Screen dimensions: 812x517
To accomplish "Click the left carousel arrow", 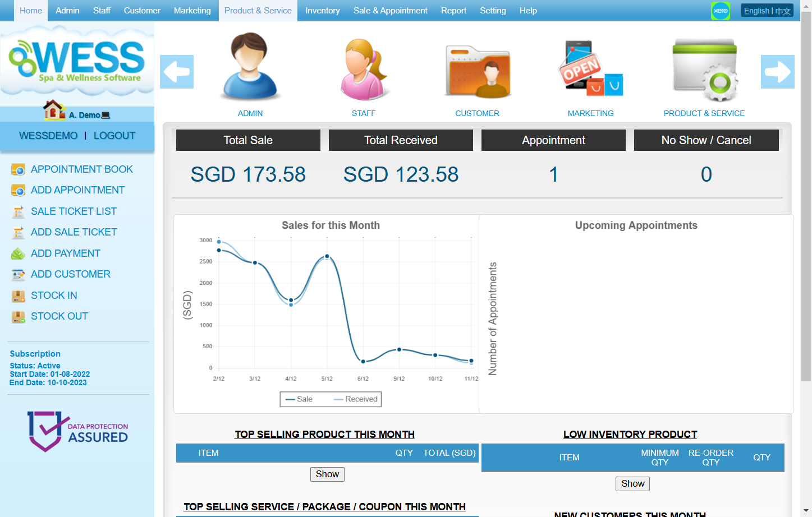I will coord(177,72).
